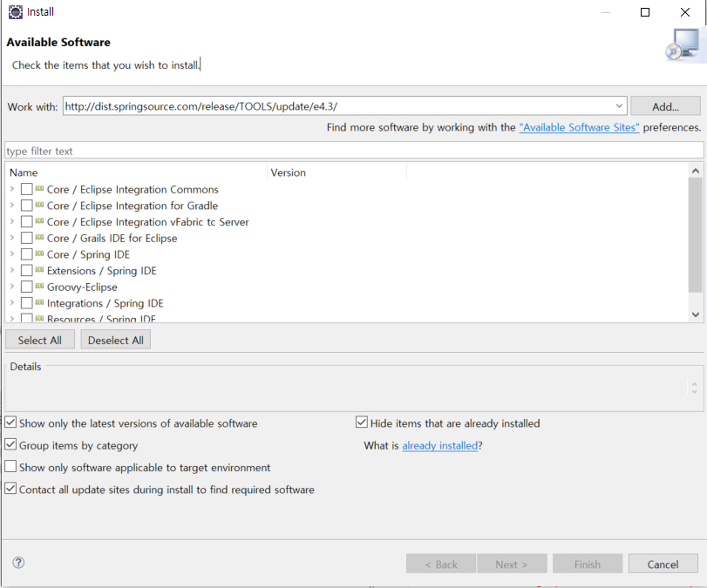Click Deselect All button
Image resolution: width=707 pixels, height=588 pixels.
click(115, 340)
